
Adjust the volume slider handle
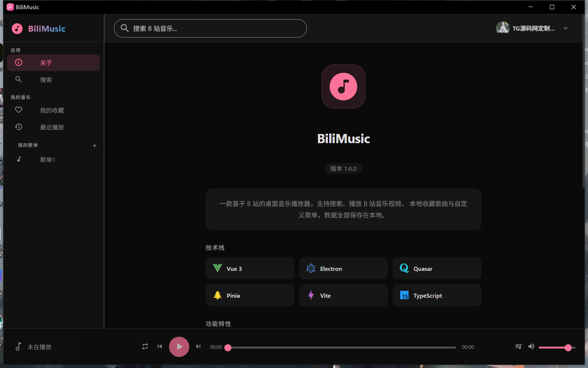click(568, 347)
